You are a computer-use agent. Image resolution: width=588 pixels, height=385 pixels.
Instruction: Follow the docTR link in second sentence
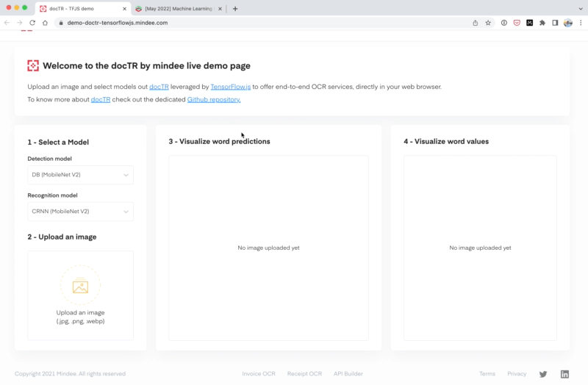tap(101, 99)
